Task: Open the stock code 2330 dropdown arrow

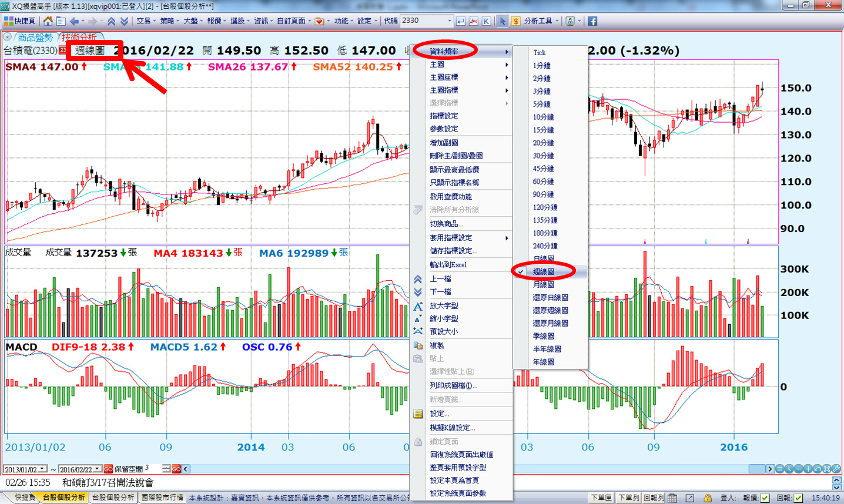Action: pos(450,21)
